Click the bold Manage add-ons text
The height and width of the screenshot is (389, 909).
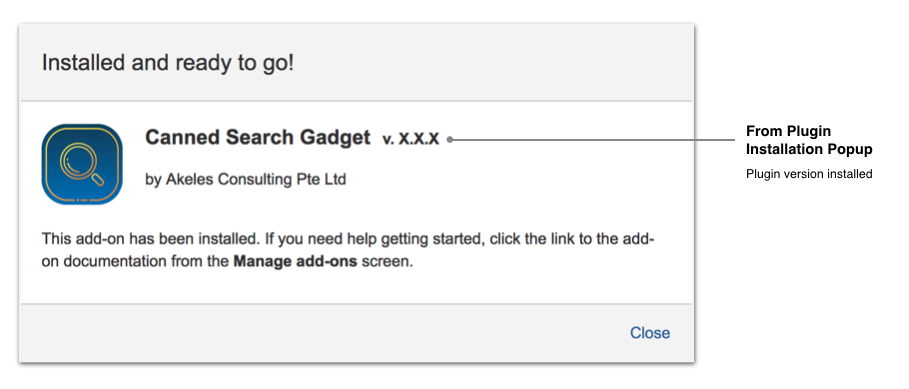click(295, 261)
